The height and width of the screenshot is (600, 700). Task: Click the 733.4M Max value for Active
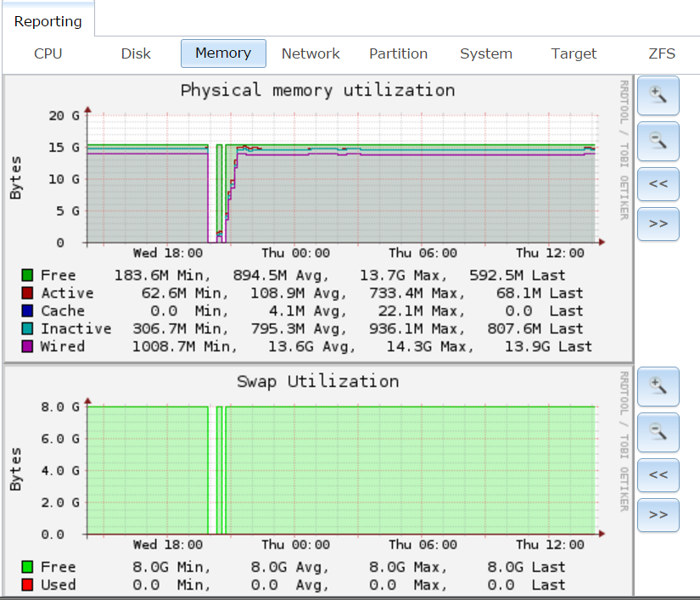click(x=417, y=293)
